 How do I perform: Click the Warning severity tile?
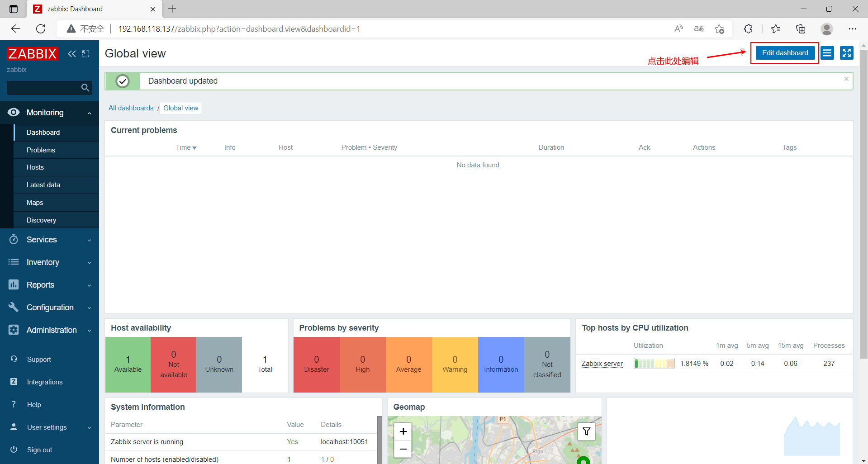pos(455,365)
